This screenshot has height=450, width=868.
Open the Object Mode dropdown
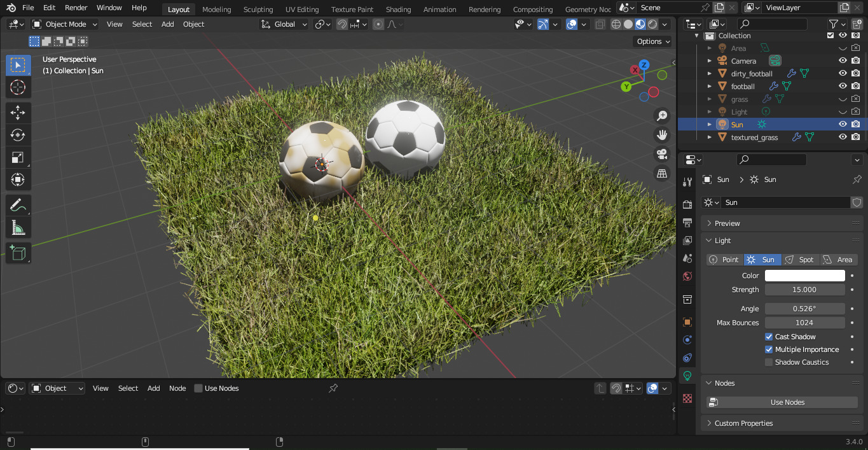pyautogui.click(x=65, y=24)
